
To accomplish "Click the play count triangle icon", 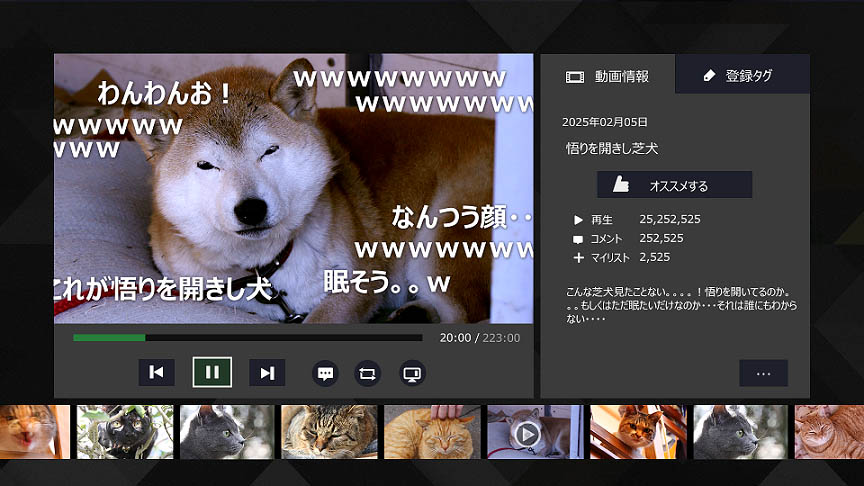I will point(578,220).
